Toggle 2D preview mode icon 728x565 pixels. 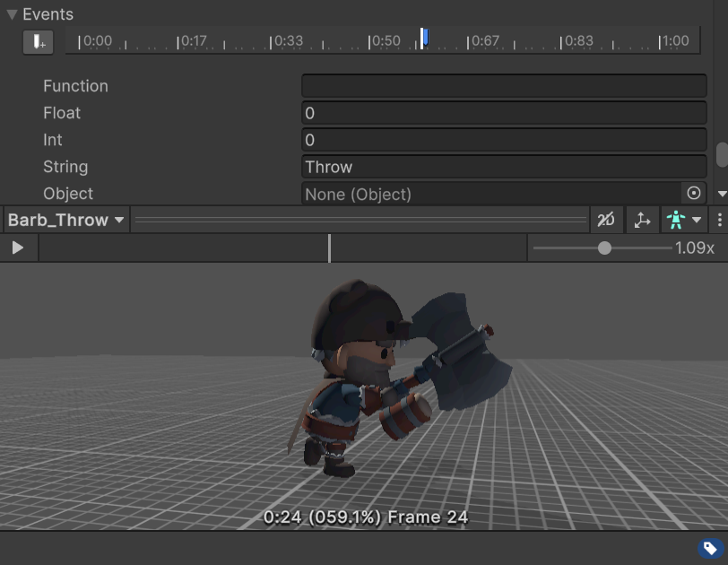[x=606, y=220]
